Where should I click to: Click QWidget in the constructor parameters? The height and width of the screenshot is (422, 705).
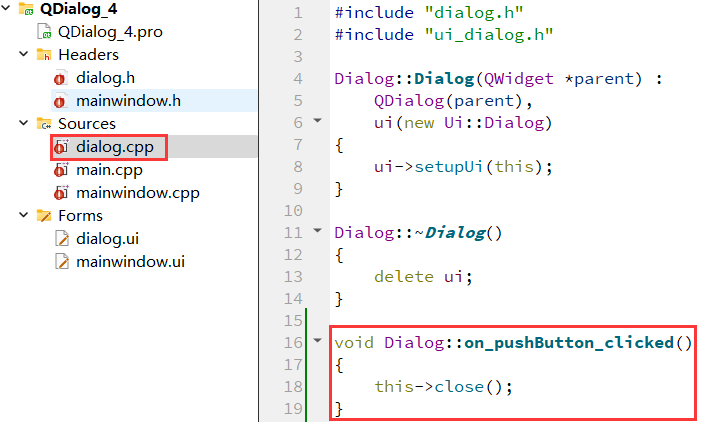519,79
